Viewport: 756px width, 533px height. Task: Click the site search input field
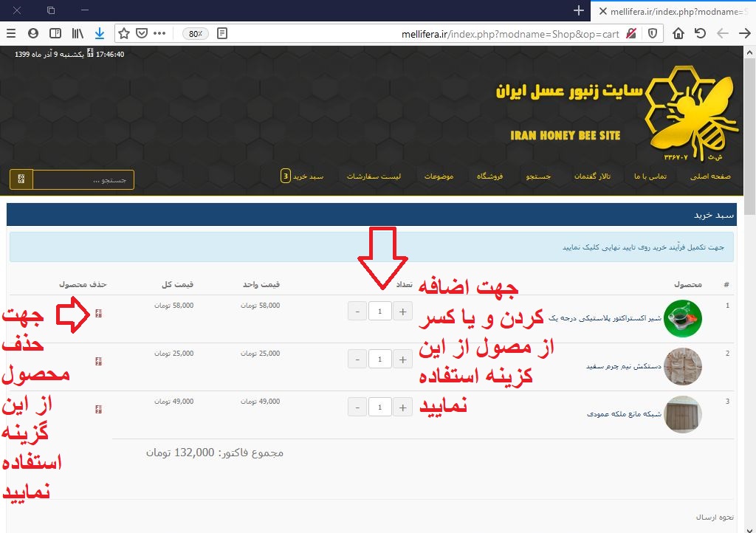83,179
